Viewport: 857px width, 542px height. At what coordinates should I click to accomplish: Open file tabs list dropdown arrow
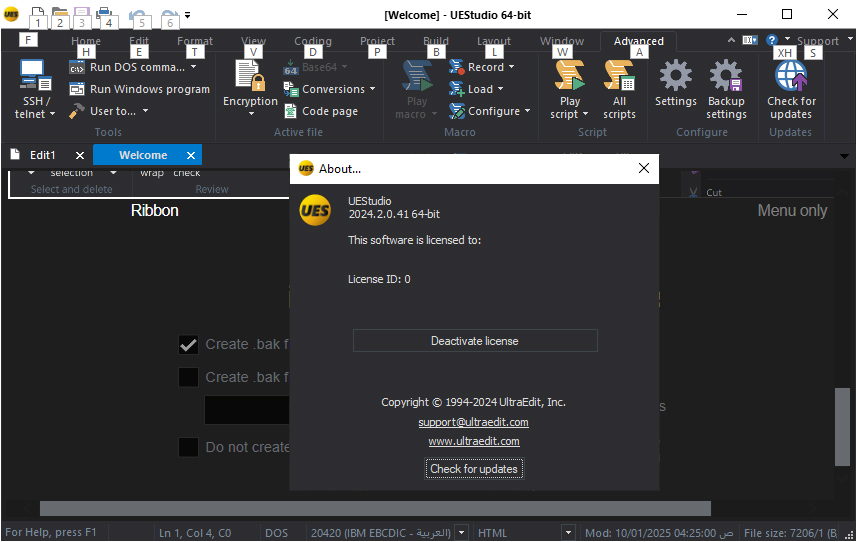(844, 156)
